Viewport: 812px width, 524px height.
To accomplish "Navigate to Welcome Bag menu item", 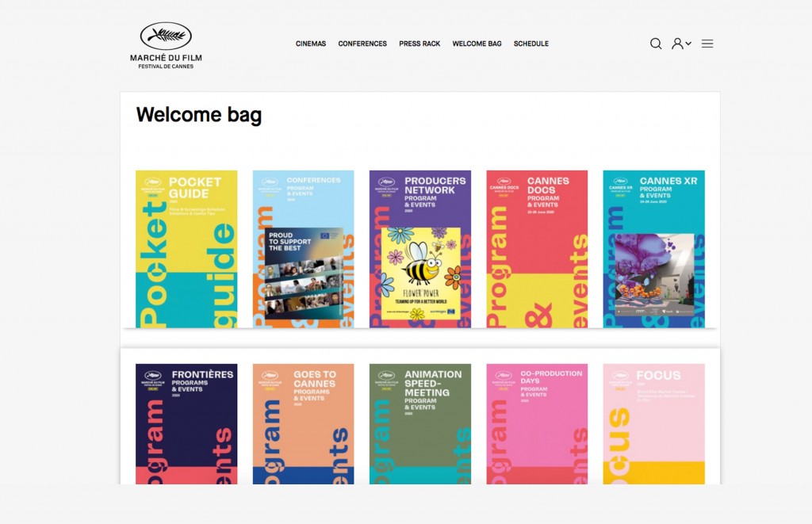I will pyautogui.click(x=477, y=44).
